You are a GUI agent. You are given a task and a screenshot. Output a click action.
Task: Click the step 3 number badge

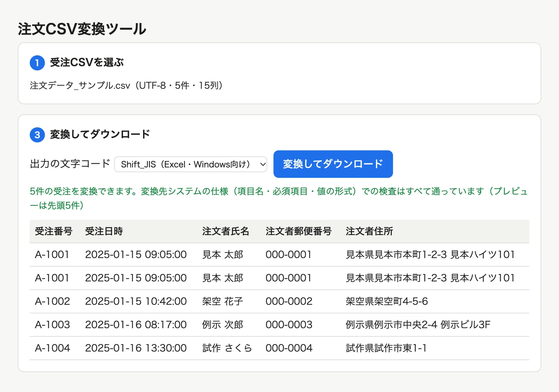37,135
